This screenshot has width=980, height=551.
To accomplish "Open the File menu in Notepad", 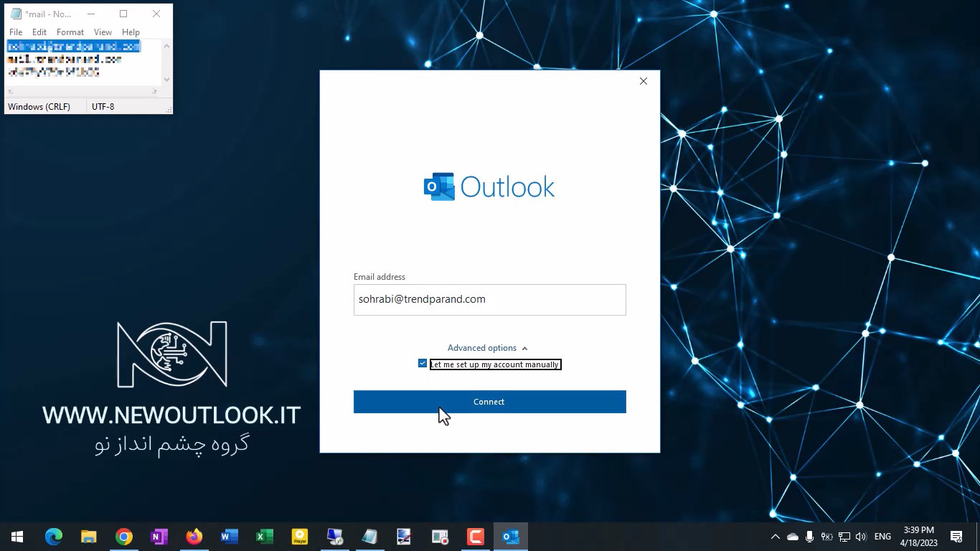I will coord(16,32).
